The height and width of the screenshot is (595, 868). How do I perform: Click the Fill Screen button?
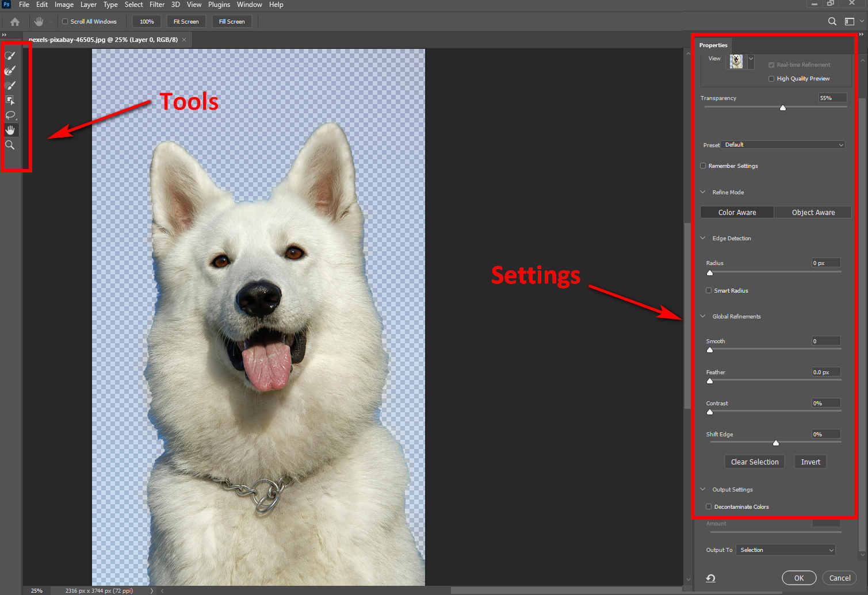[232, 21]
